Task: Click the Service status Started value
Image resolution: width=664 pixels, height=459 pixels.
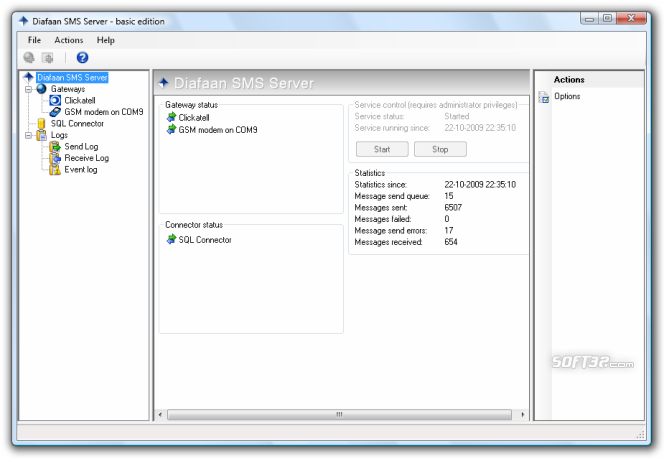Action: click(456, 116)
